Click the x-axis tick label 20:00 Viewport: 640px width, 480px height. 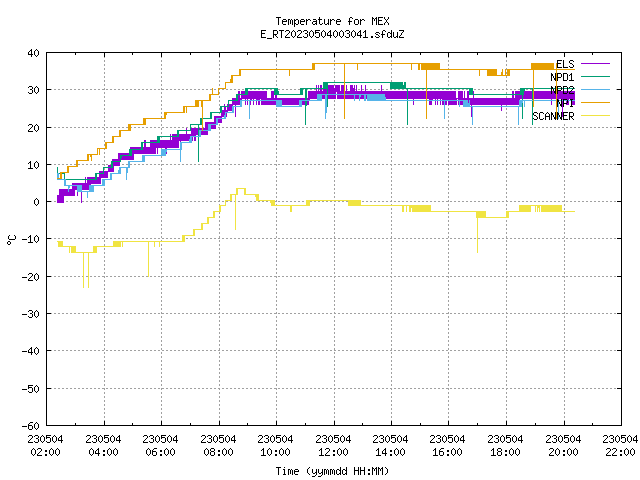pyautogui.click(x=564, y=452)
